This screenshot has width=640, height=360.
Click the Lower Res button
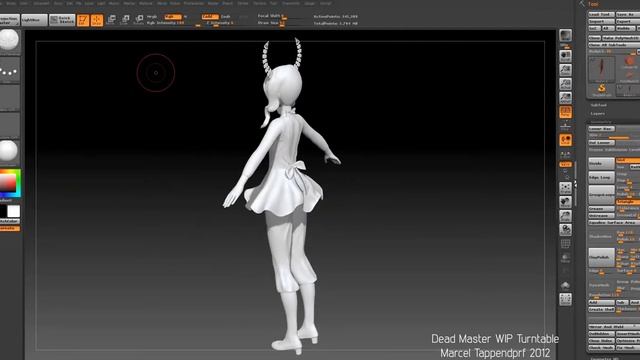click(x=601, y=129)
